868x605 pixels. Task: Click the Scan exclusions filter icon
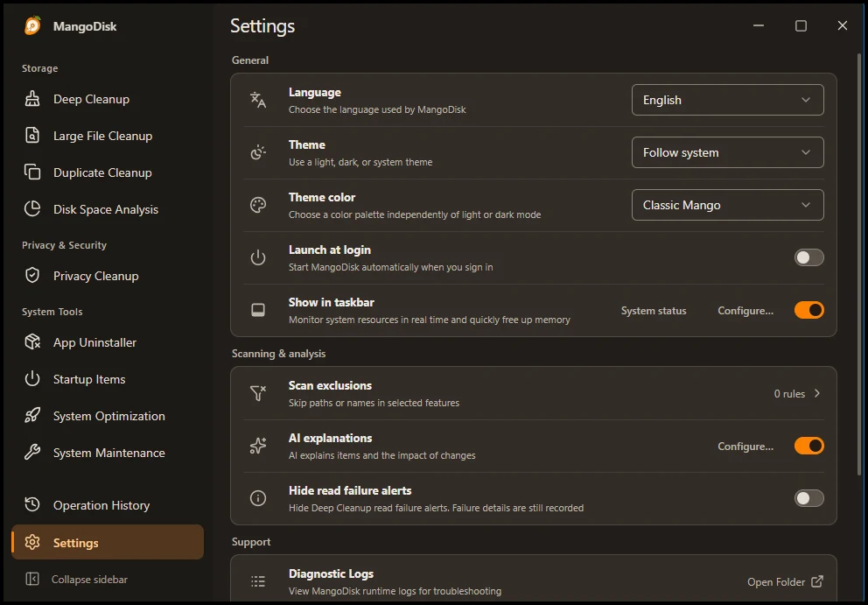click(258, 393)
